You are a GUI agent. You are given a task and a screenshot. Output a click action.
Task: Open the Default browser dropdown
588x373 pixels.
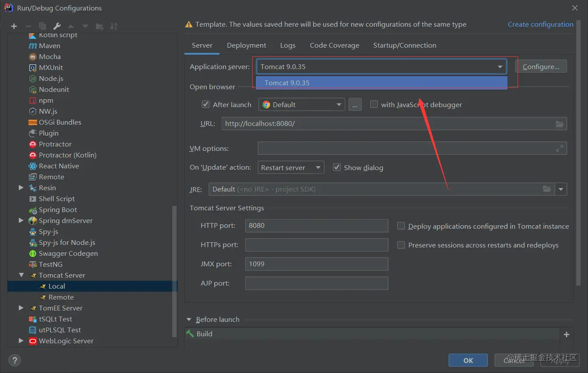pyautogui.click(x=302, y=105)
